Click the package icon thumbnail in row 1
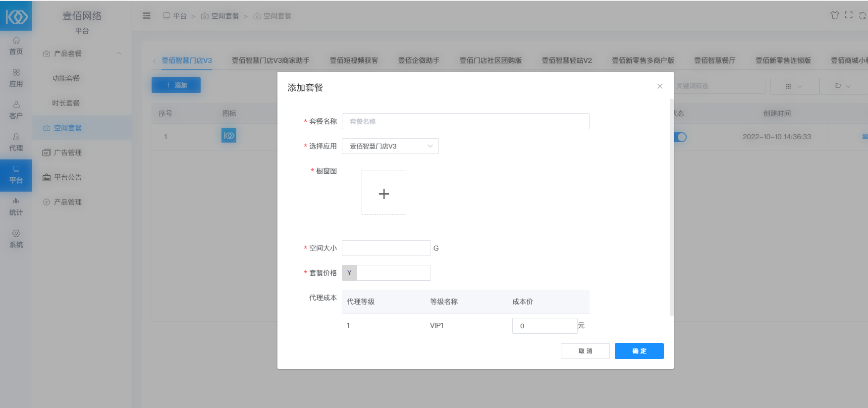Image resolution: width=868 pixels, height=408 pixels. click(x=229, y=135)
